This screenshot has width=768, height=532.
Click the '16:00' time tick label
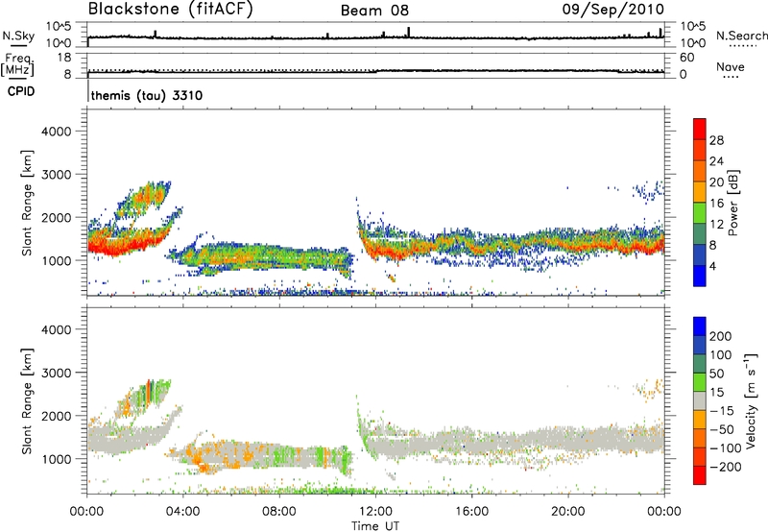point(471,512)
